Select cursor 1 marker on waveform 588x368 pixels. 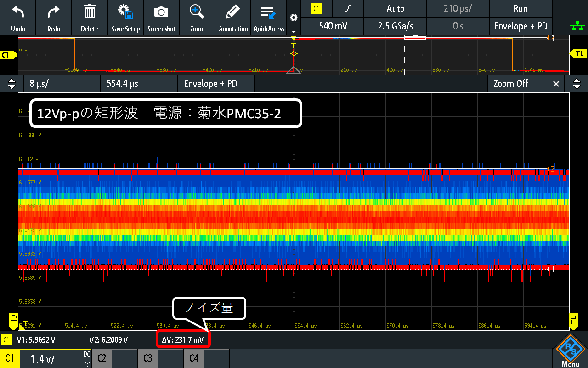coord(551,270)
